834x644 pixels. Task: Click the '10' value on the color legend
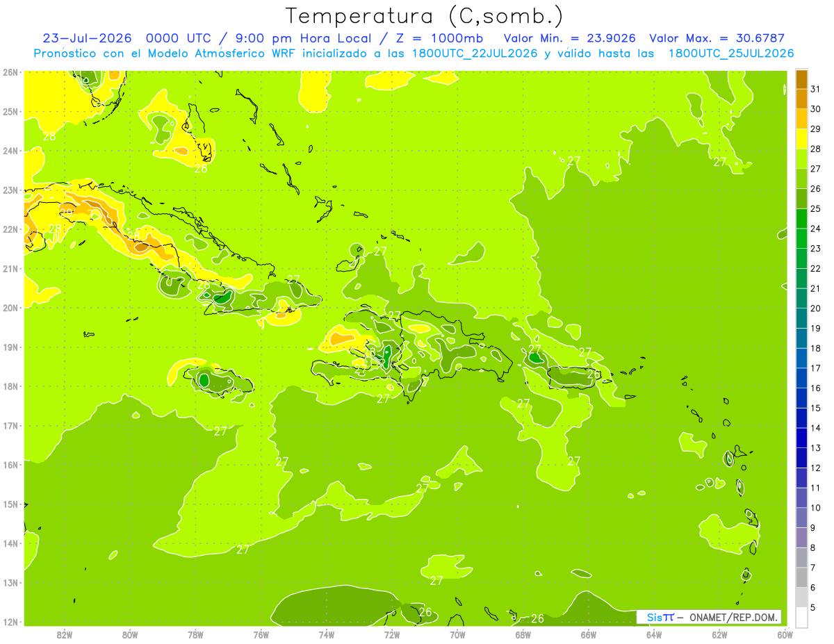[x=815, y=507]
